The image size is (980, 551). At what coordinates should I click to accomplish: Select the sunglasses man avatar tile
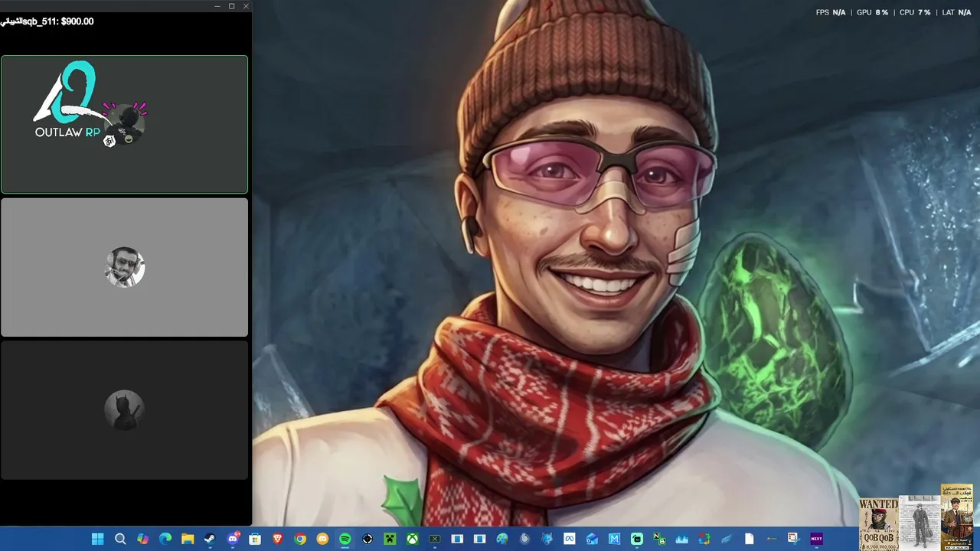124,267
